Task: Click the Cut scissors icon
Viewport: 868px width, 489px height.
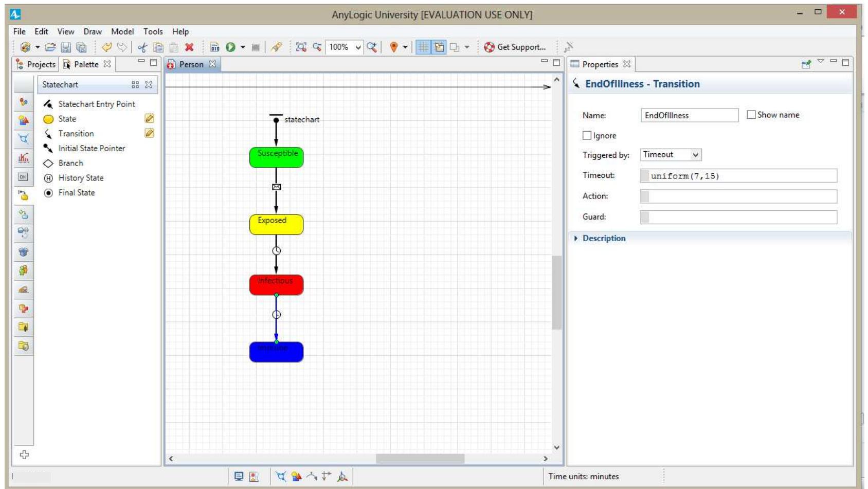Action: click(x=142, y=47)
